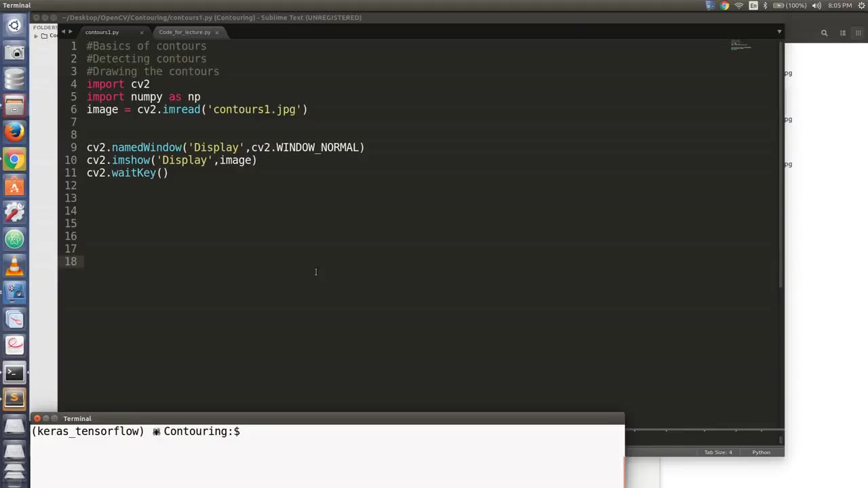Open the tab list dropdown arrow

778,31
